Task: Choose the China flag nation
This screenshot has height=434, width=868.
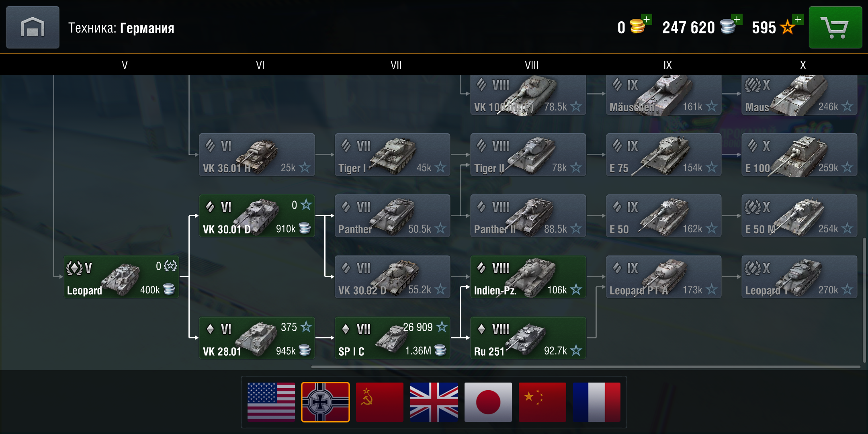Action: click(542, 402)
